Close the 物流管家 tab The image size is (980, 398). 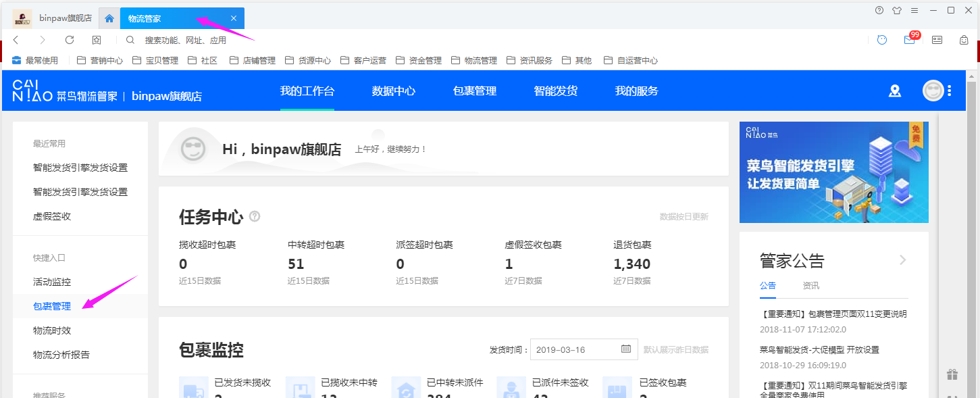234,18
